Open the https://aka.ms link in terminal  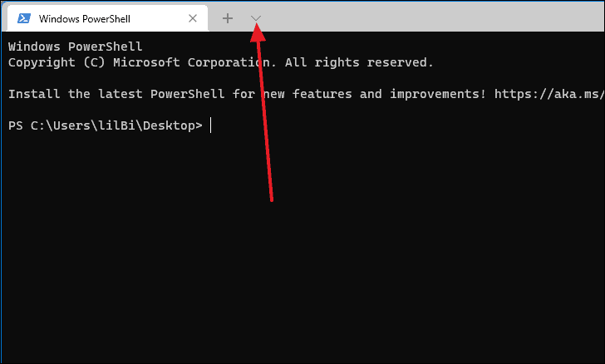549,94
